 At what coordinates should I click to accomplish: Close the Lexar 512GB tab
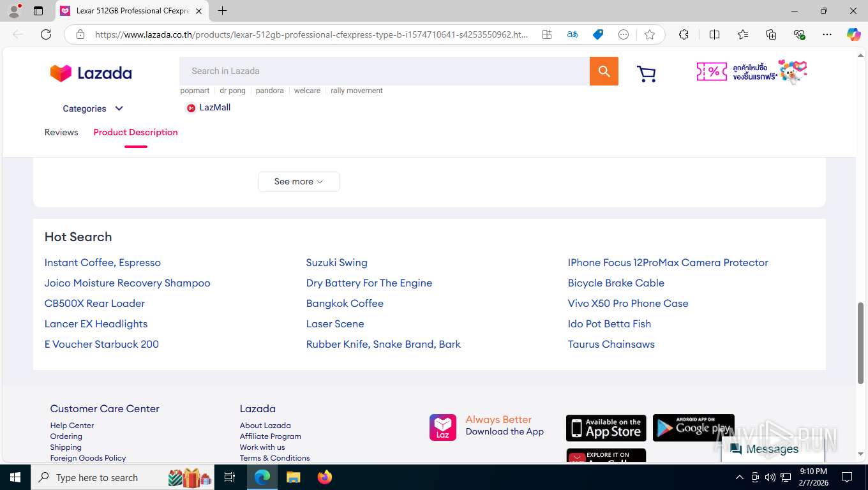coord(198,11)
